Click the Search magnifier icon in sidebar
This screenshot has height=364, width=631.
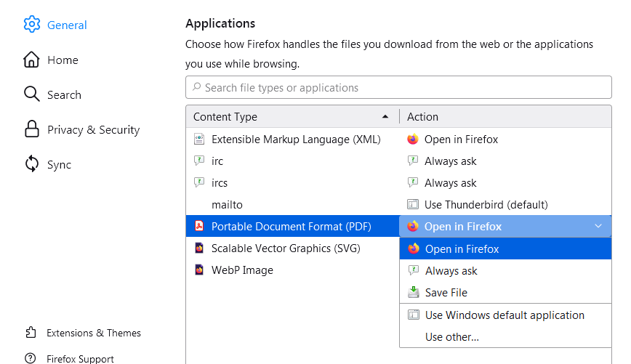tap(31, 94)
